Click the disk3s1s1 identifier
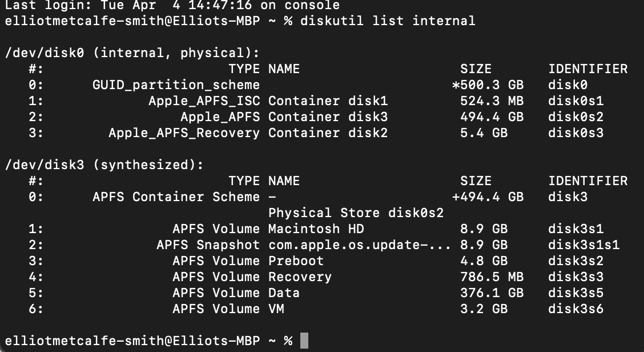Image resolution: width=644 pixels, height=352 pixels. (584, 245)
